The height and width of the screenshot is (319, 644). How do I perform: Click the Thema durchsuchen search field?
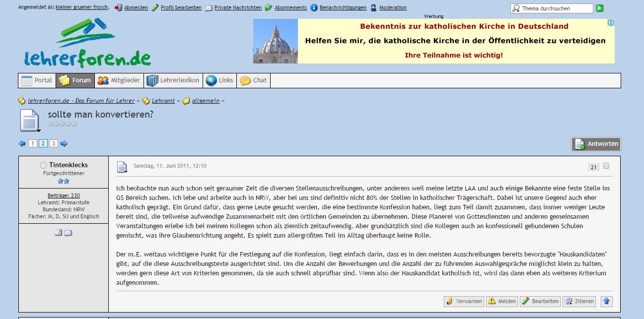(555, 8)
